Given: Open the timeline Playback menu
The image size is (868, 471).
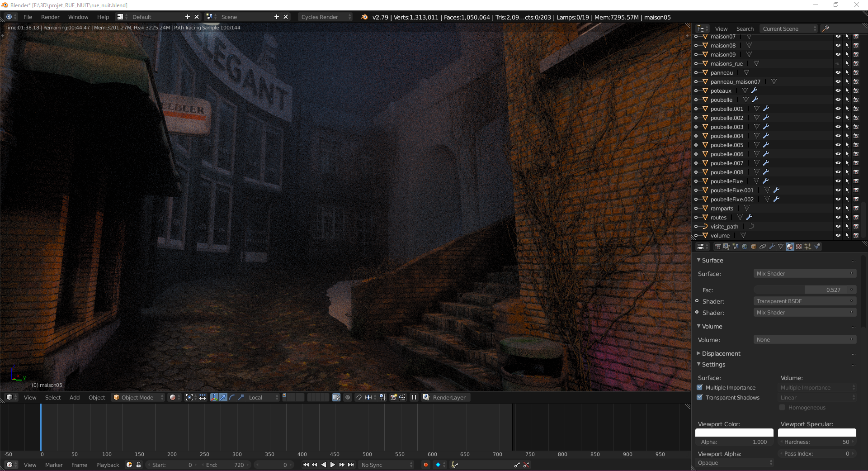Looking at the screenshot, I should point(108,465).
